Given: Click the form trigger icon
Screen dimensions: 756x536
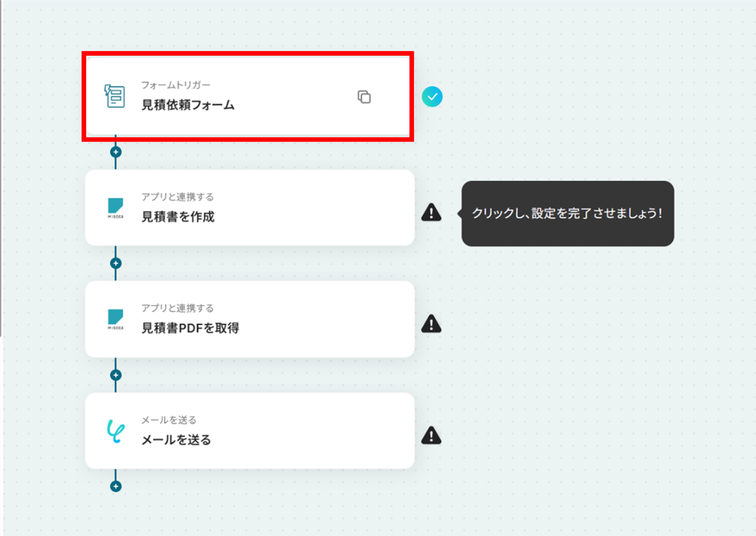Looking at the screenshot, I should click(115, 96).
